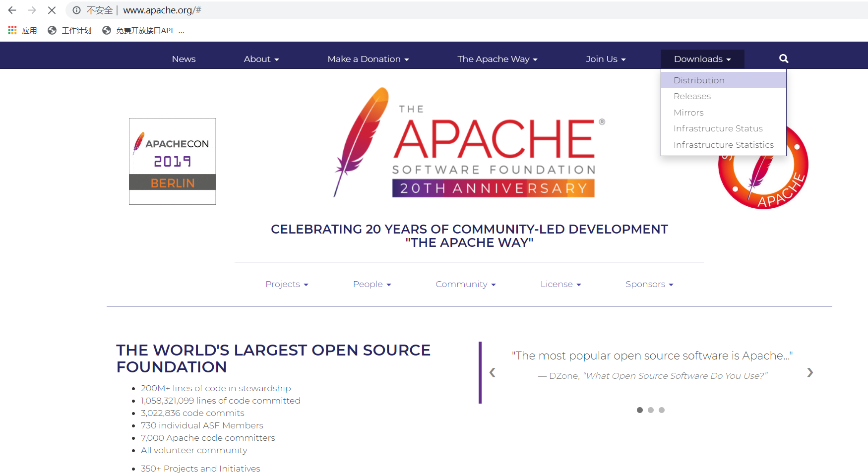Select Mirrors from Downloads menu
This screenshot has height=475, width=868.
point(724,113)
